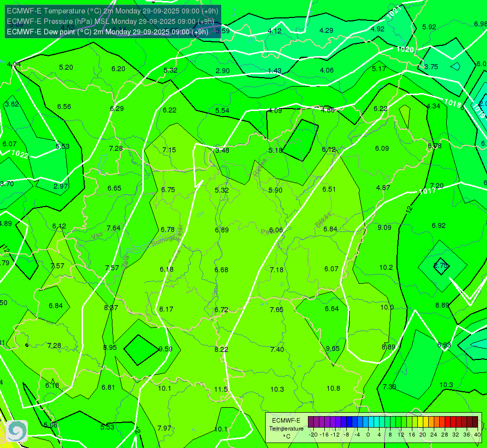
Task: Select the ECMWF-E Dew point 2m layer line
Action: point(107,32)
